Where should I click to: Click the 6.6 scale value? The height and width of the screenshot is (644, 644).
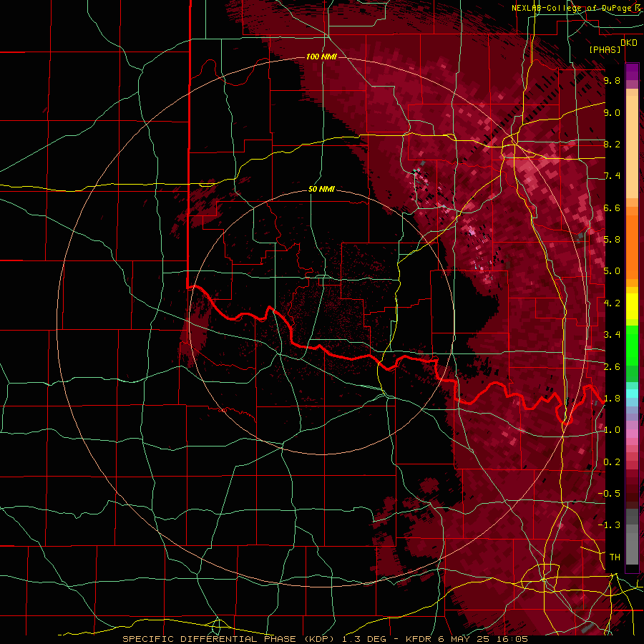612,208
